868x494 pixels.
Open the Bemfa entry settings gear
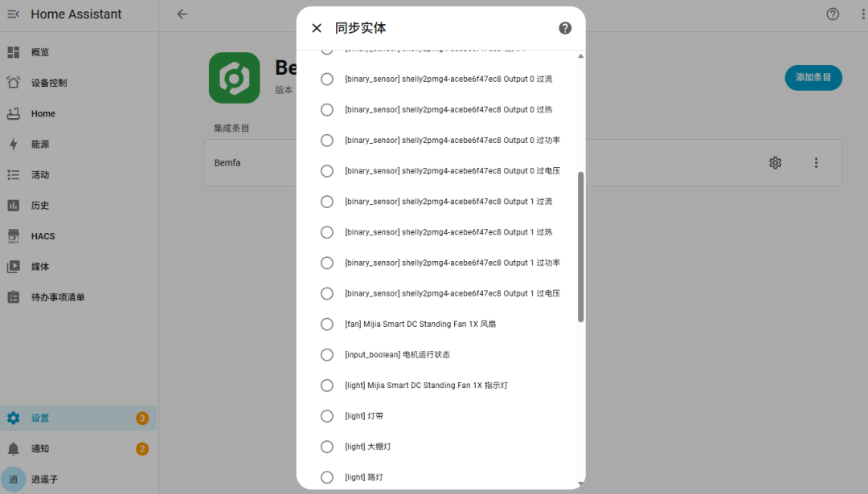[775, 162]
